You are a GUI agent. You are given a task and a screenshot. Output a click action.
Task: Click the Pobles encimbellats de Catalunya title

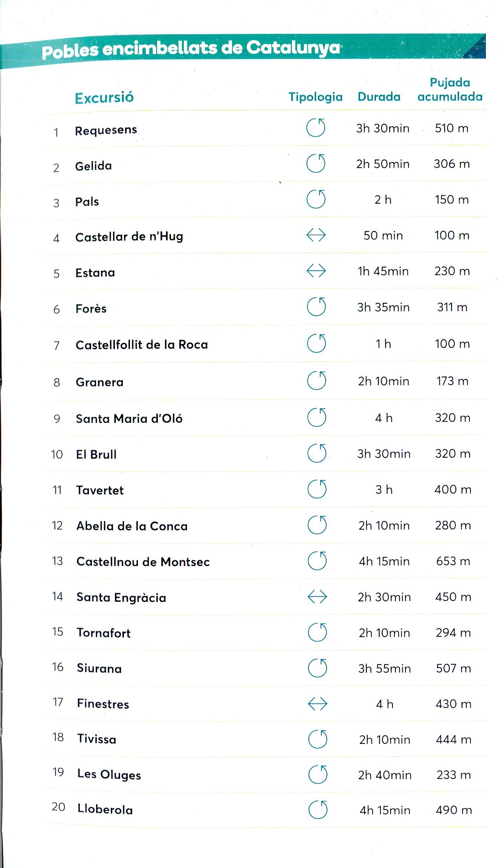[191, 49]
